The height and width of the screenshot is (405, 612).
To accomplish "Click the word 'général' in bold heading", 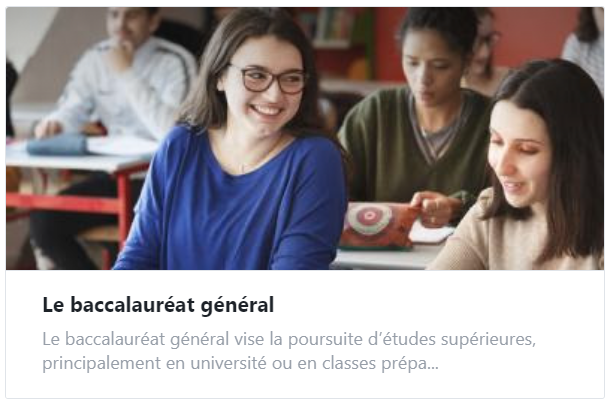I will 237,306.
